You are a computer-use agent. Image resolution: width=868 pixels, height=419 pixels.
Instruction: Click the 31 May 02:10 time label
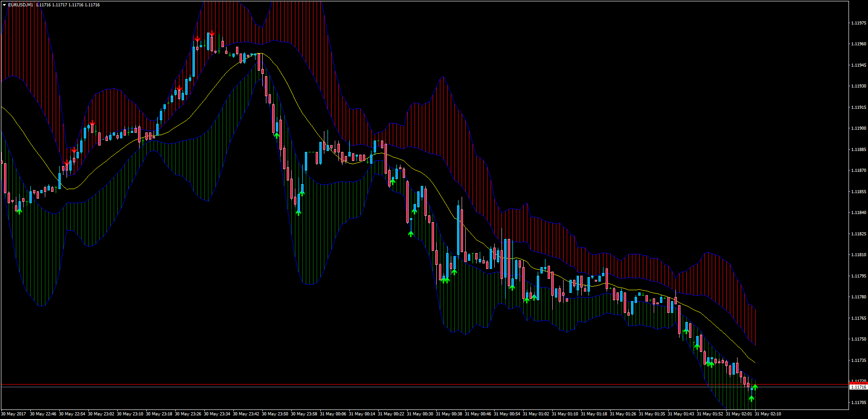click(x=768, y=414)
